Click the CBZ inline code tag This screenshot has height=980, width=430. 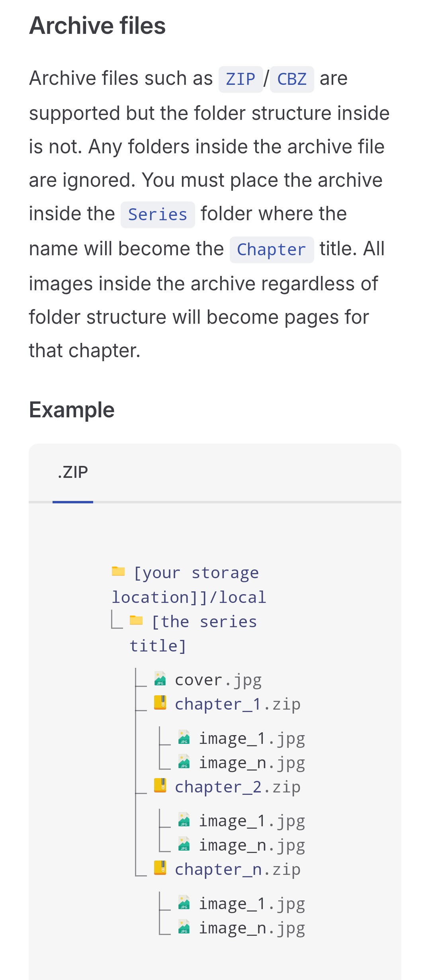[292, 79]
